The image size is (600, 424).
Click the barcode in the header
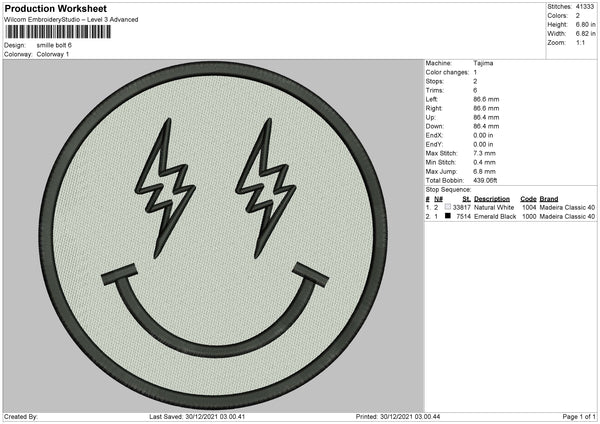pos(59,32)
